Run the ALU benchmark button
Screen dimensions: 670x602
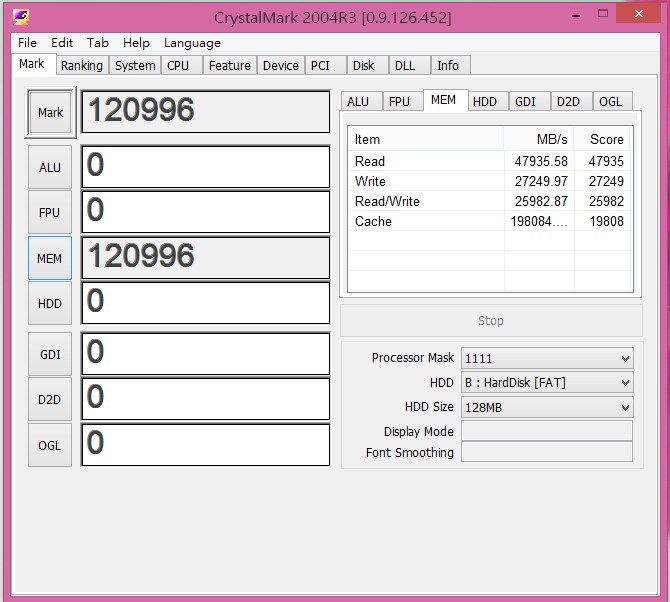click(x=50, y=167)
